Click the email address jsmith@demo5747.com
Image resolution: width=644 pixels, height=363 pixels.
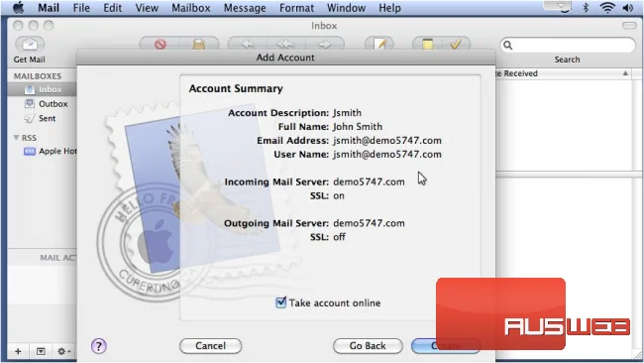point(386,140)
